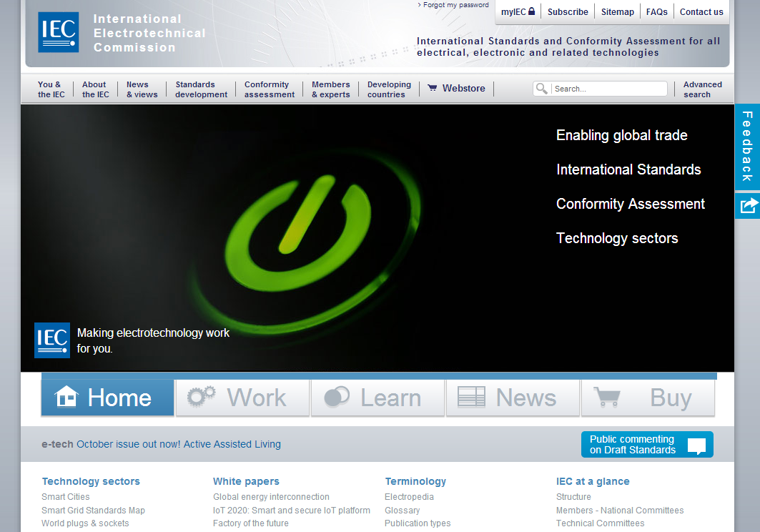Open the Conformity assessment menu
This screenshot has width=760, height=532.
coord(270,89)
